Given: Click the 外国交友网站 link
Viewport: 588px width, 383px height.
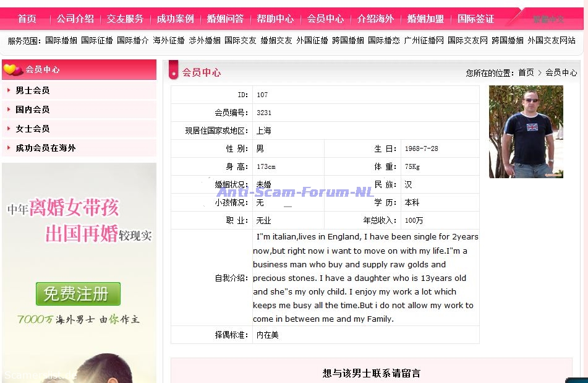Looking at the screenshot, I should pos(552,40).
